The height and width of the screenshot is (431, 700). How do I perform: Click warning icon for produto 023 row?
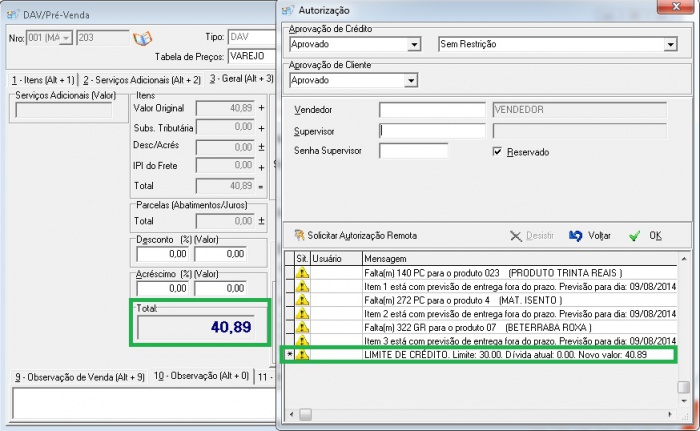click(x=301, y=272)
